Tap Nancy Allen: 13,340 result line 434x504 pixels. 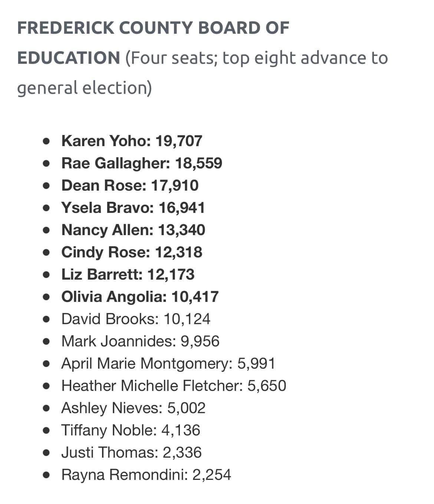click(x=133, y=230)
